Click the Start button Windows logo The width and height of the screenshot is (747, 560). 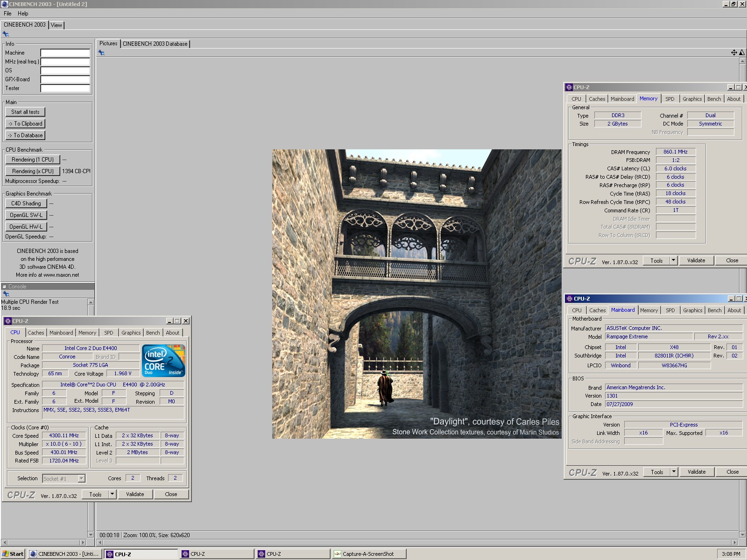pos(6,554)
